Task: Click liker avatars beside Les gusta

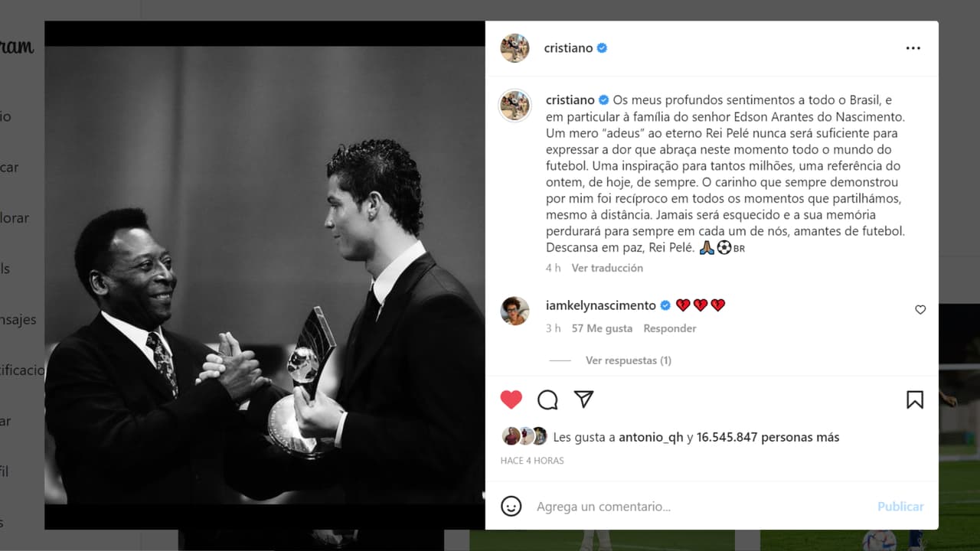Action: (x=524, y=436)
